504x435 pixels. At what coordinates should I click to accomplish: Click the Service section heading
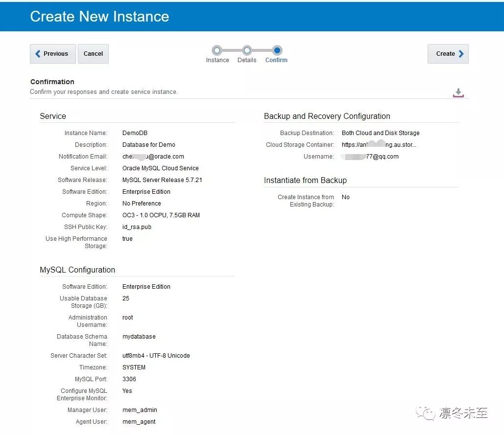(53, 116)
